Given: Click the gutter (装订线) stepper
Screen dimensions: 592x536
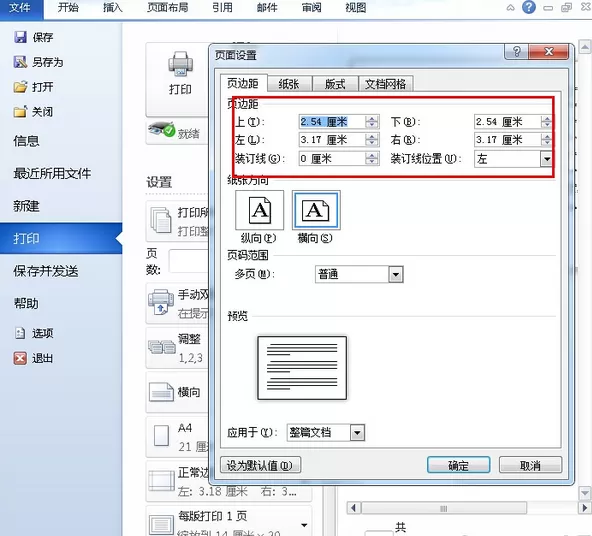Looking at the screenshot, I should point(372,159).
